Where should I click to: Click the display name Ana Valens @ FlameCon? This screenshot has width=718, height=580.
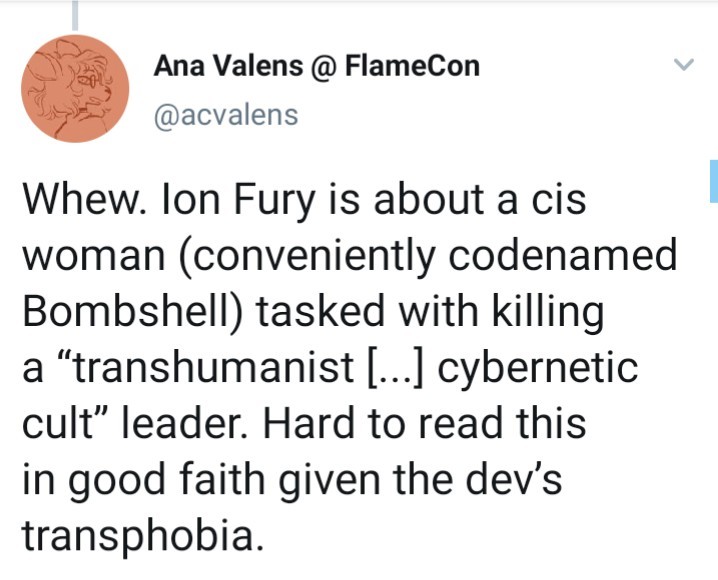pyautogui.click(x=316, y=67)
